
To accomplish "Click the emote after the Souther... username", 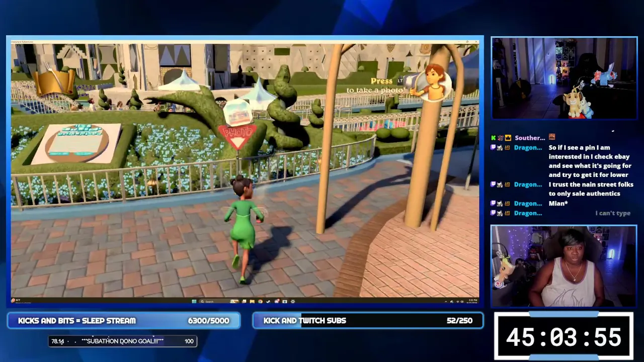I will coord(552,137).
